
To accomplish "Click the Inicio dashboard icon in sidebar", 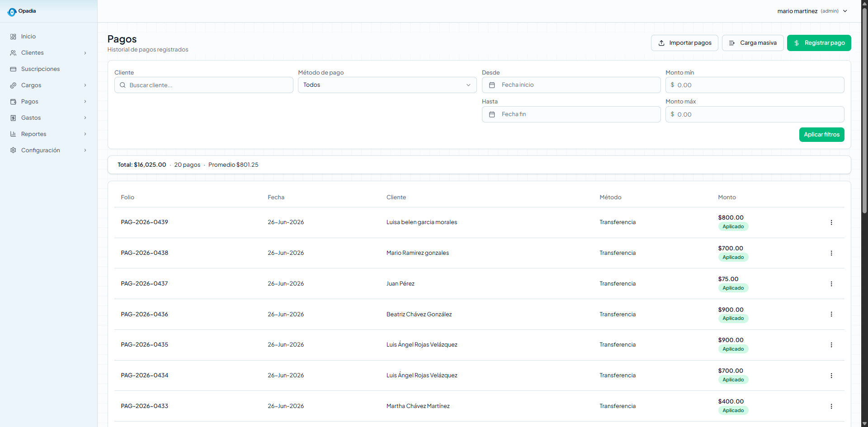I will click(x=13, y=37).
